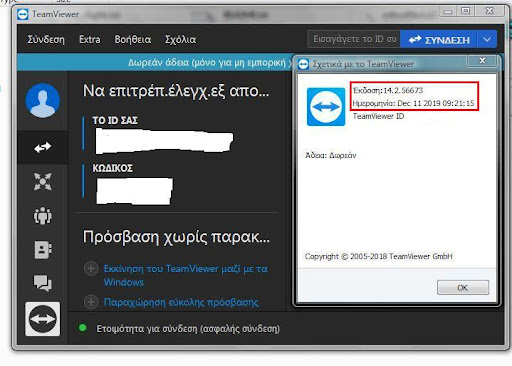Screen dimensions: 512x366
Task: Click the TeamViewer ID label in About dialog
Action: [x=378, y=116]
